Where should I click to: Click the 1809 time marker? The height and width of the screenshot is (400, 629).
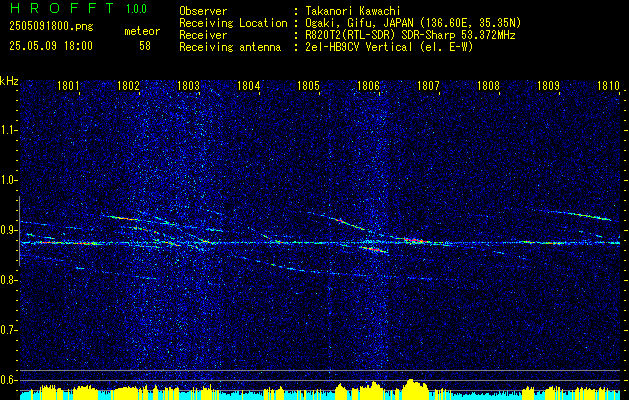(548, 85)
